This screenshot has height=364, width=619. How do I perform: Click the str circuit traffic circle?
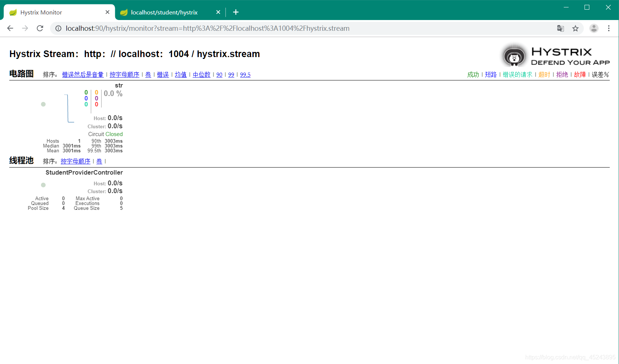point(43,104)
